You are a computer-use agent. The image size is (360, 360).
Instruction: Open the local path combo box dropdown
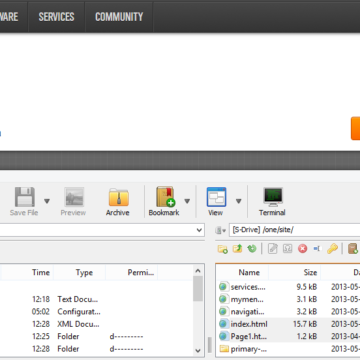199,230
